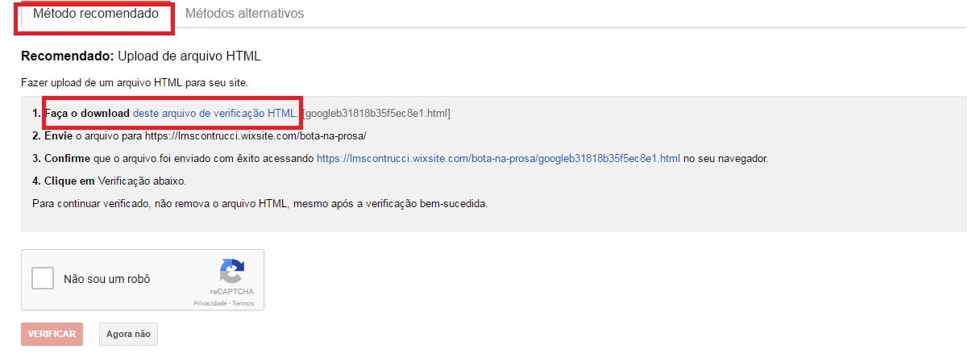
Task: Open reCAPTCHA Termos link
Action: 243,303
